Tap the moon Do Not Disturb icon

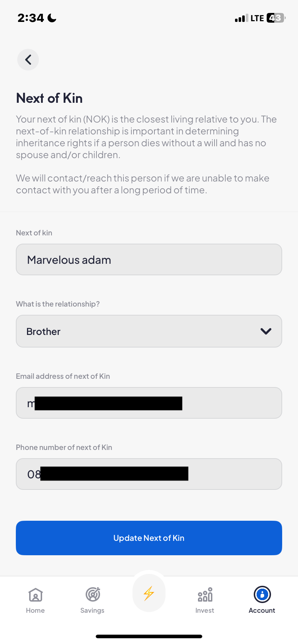(52, 18)
